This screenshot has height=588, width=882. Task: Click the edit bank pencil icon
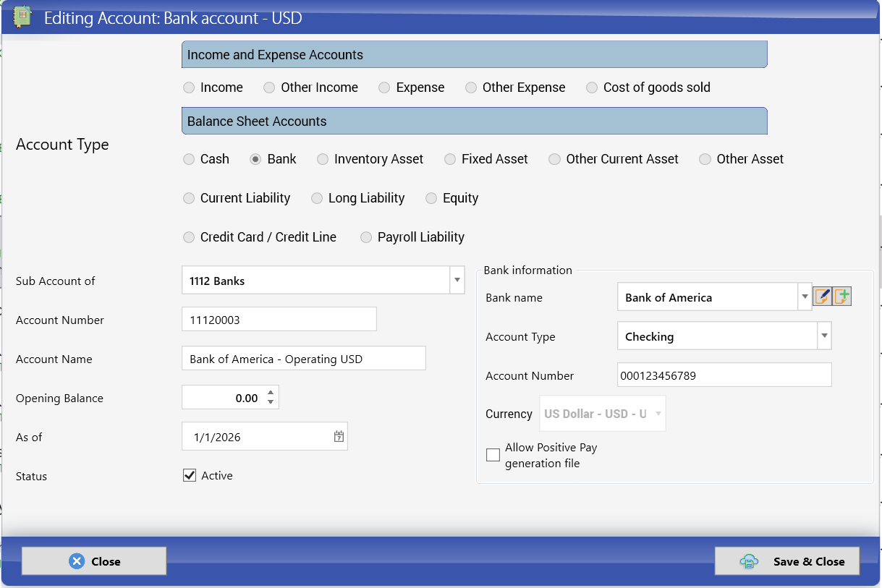click(x=822, y=297)
